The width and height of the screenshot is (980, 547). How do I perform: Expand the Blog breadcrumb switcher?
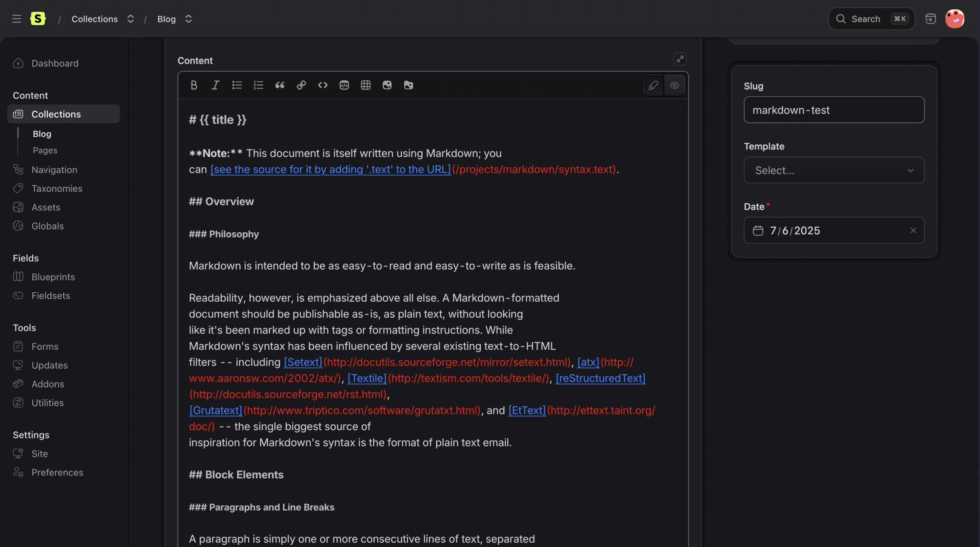188,19
